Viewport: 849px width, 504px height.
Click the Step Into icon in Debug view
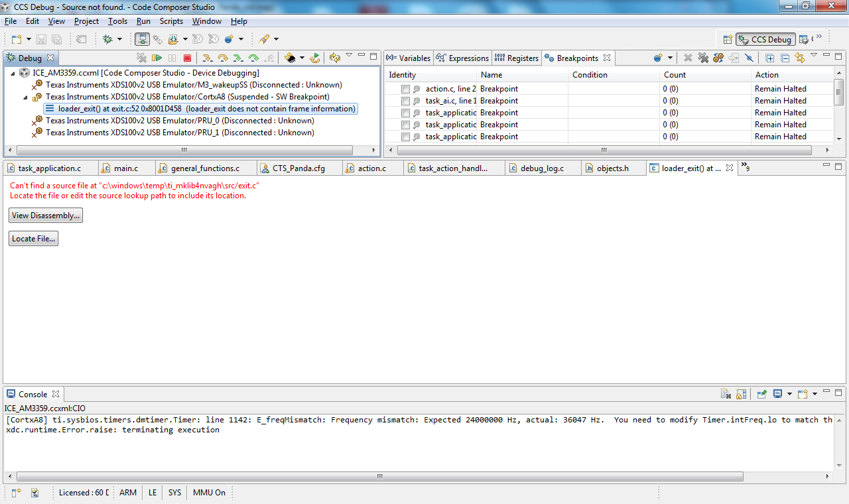[208, 58]
